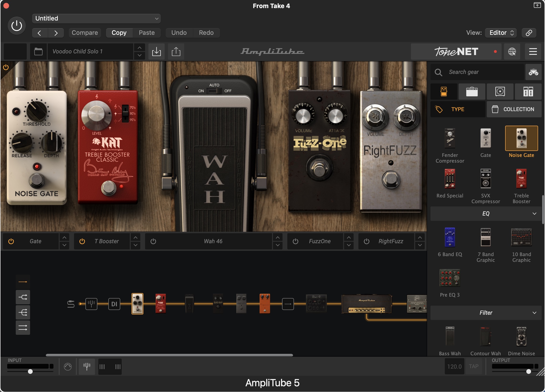Click the export preset share icon
The width and height of the screenshot is (545, 392).
point(176,52)
